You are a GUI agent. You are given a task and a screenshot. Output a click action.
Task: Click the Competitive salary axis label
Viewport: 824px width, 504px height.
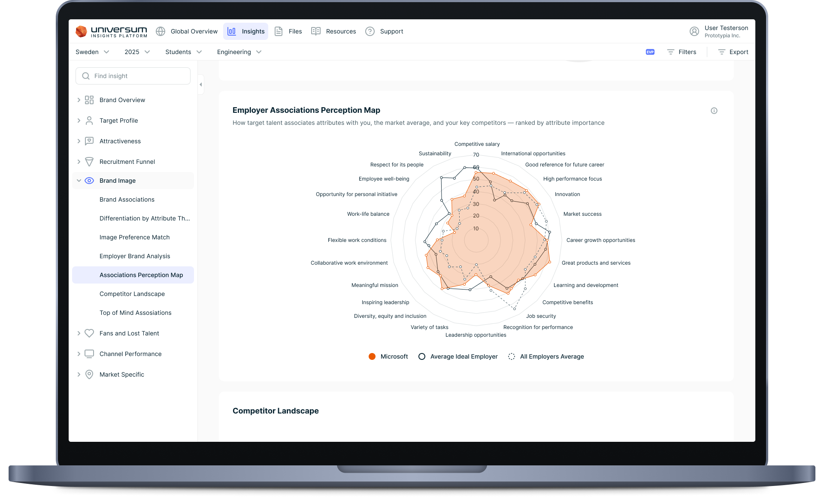477,144
